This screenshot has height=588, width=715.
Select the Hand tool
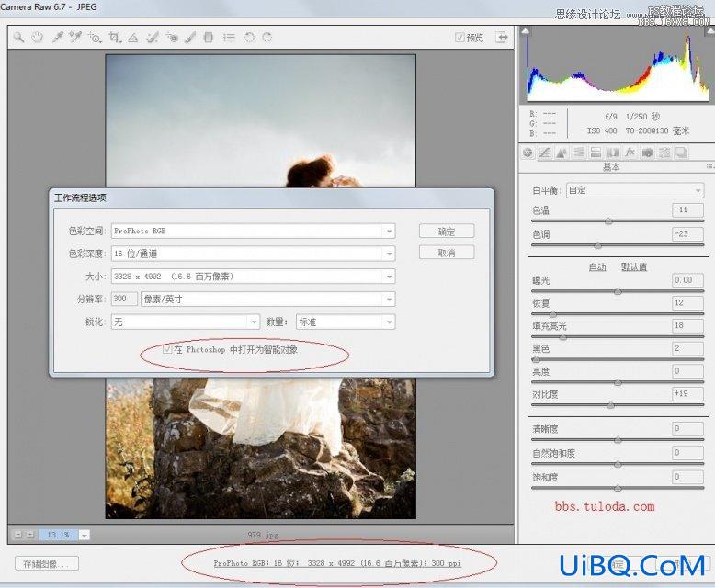(x=38, y=38)
